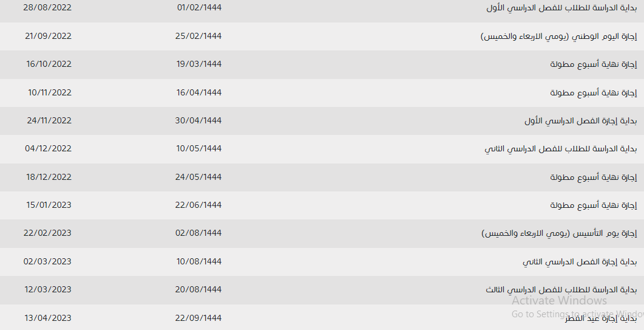Click the Gregorian date 28/08/2022

(x=47, y=7)
